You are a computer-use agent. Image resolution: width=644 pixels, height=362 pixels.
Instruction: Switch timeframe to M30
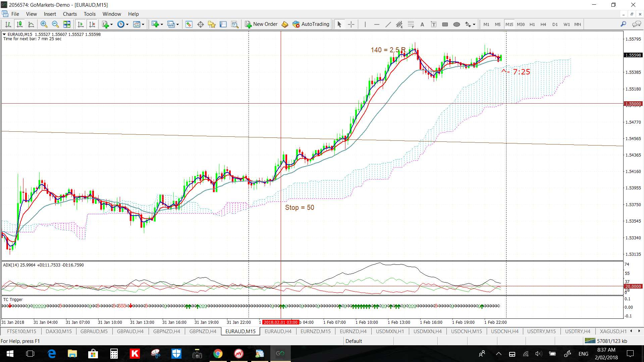[x=521, y=24]
